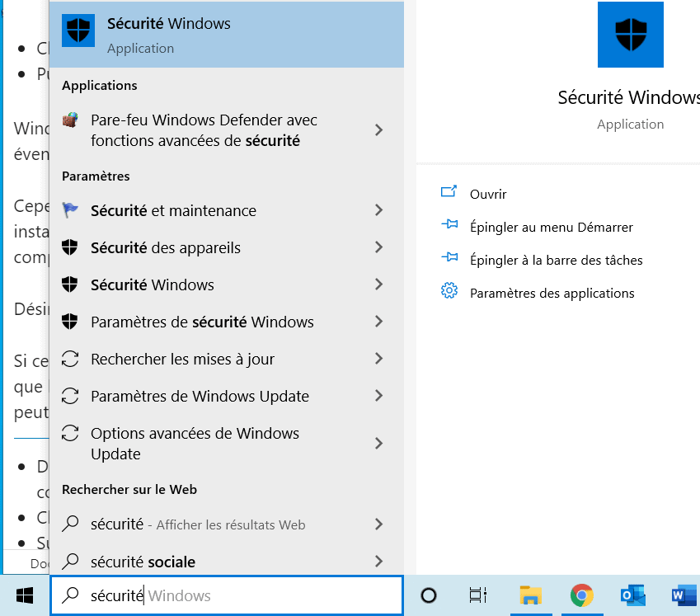
Task: Click the large Sécurité Windows shield tile in the preview pane
Action: (631, 35)
